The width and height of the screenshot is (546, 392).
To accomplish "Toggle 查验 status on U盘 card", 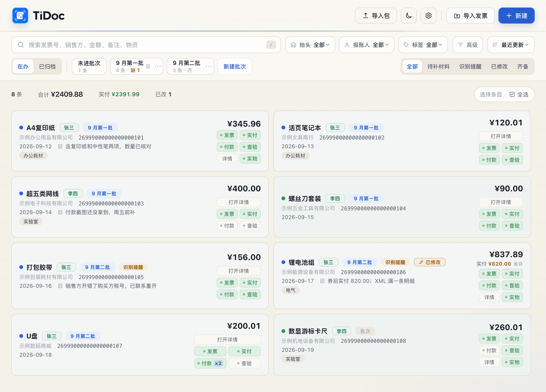I will pyautogui.click(x=244, y=363).
